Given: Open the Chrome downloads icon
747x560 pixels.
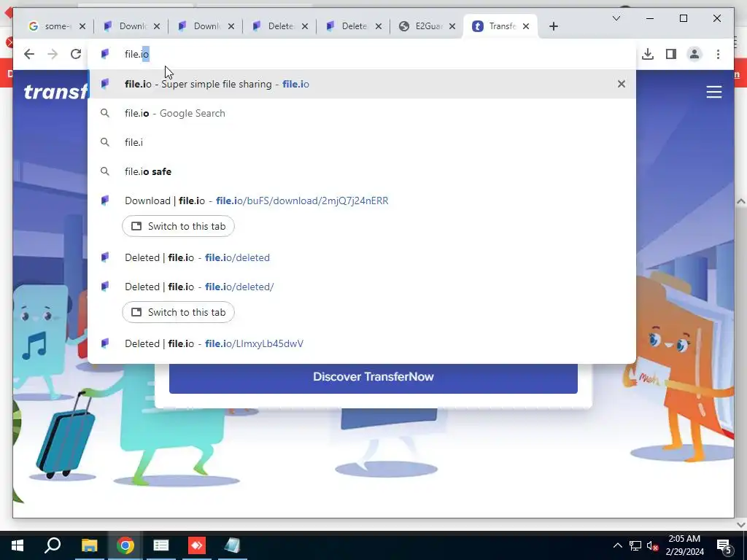Looking at the screenshot, I should click(648, 54).
